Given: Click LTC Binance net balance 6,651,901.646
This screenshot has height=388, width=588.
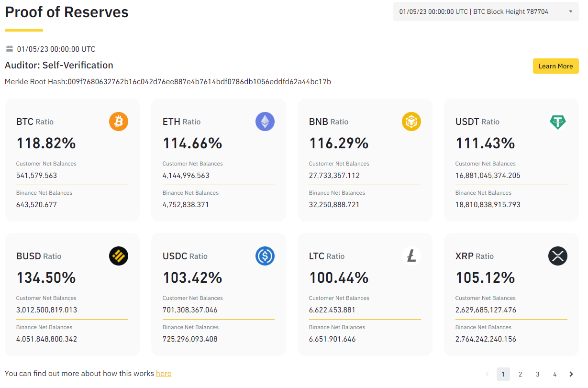Looking at the screenshot, I should [333, 339].
